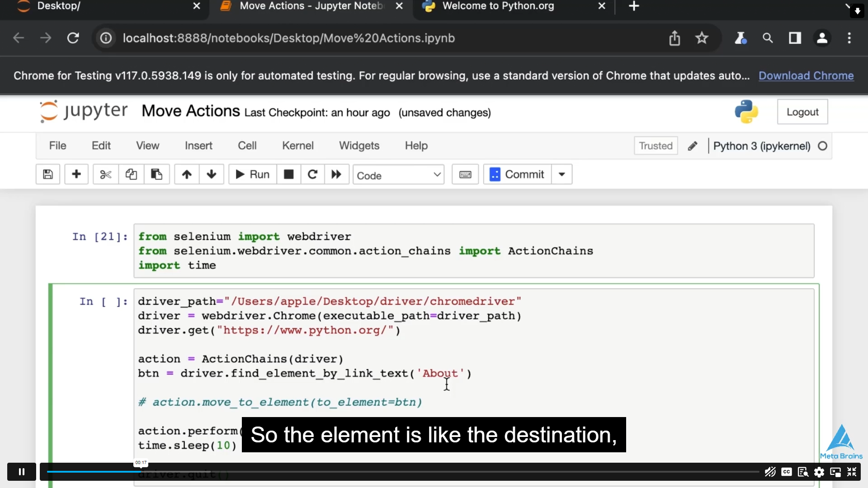Screen dimensions: 868x488
Task: Pause the video playback
Action: point(21,471)
